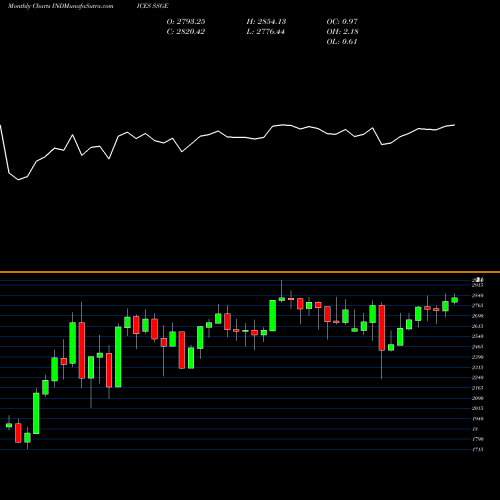Click the 2015 price axis label
The width and height of the screenshot is (500, 500).
click(477, 408)
